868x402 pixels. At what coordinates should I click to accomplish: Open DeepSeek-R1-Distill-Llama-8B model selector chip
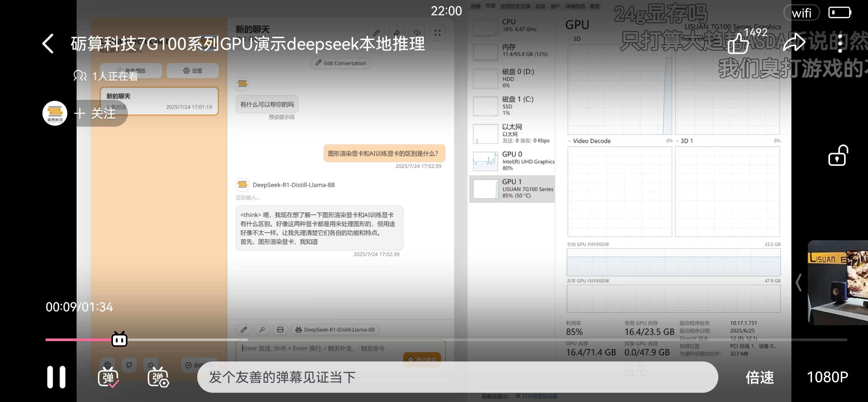335,330
